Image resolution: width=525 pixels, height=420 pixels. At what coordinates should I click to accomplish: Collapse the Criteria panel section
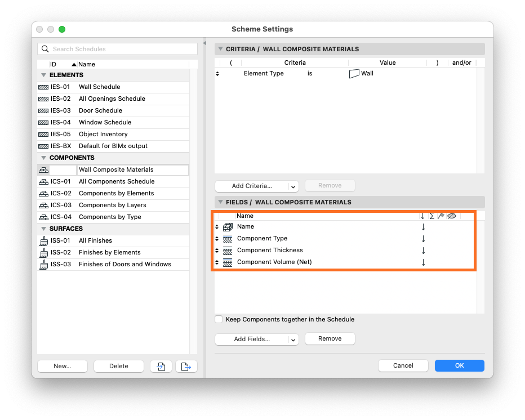point(220,49)
